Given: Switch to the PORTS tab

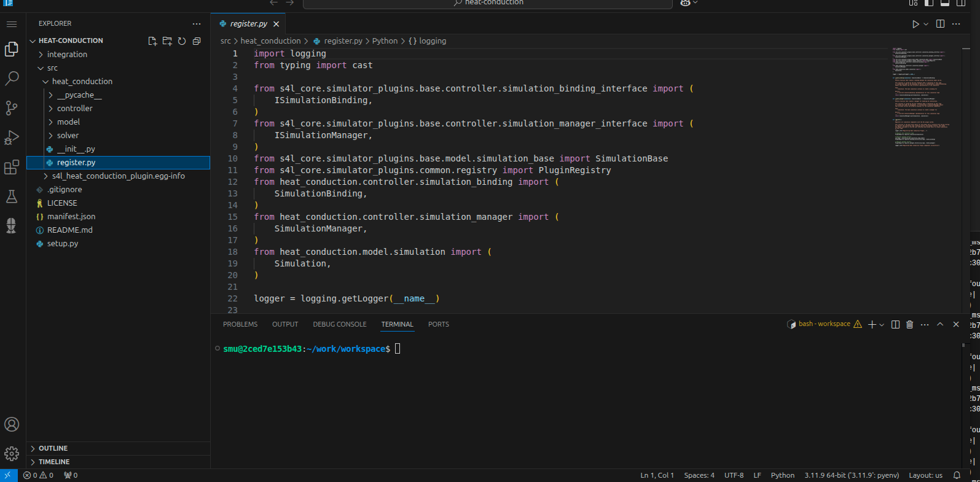Looking at the screenshot, I should tap(439, 324).
